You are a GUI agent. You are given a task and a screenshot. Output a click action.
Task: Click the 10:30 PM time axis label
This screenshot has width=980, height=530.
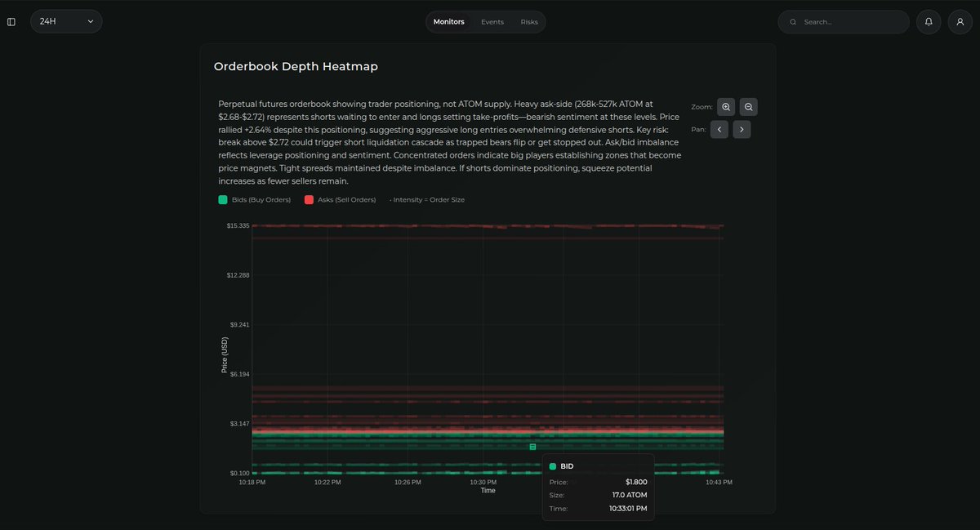click(483, 483)
